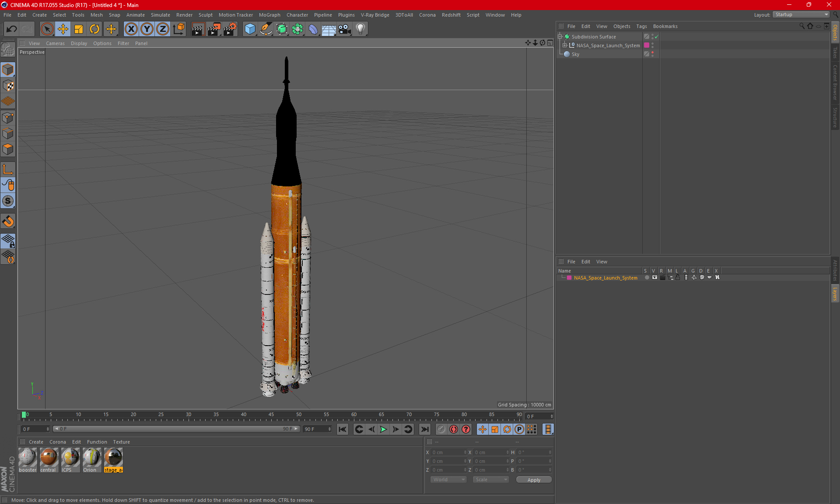Image resolution: width=840 pixels, height=504 pixels.
Task: Toggle Sky object visibility dots
Action: point(652,54)
